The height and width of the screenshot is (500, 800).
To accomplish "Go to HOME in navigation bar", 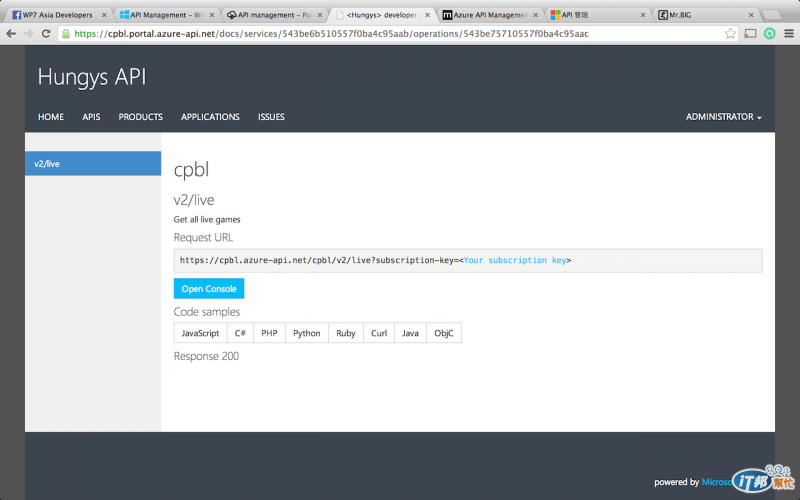I will pyautogui.click(x=51, y=117).
